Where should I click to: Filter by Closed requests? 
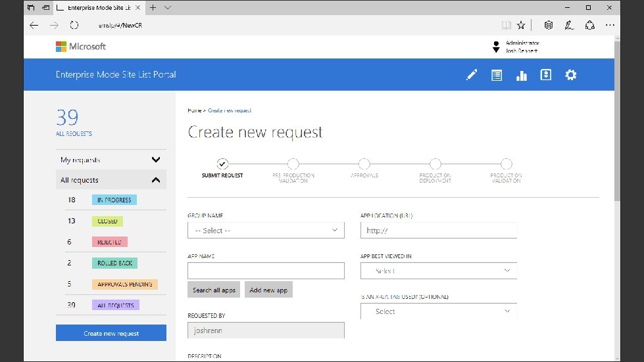[x=107, y=221]
